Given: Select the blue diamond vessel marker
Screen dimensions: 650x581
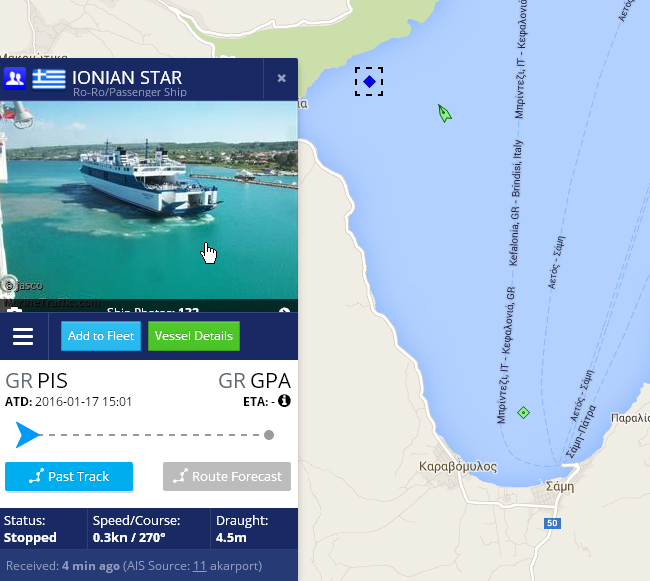Looking at the screenshot, I should 369,82.
